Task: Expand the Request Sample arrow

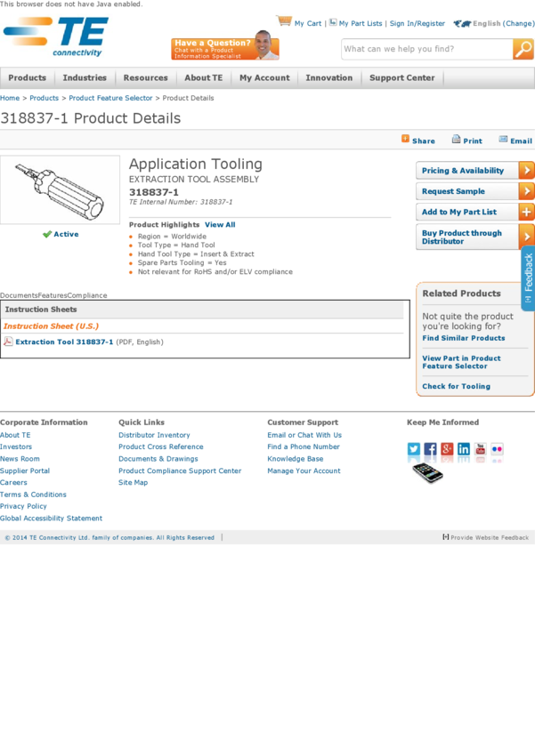Action: [526, 191]
